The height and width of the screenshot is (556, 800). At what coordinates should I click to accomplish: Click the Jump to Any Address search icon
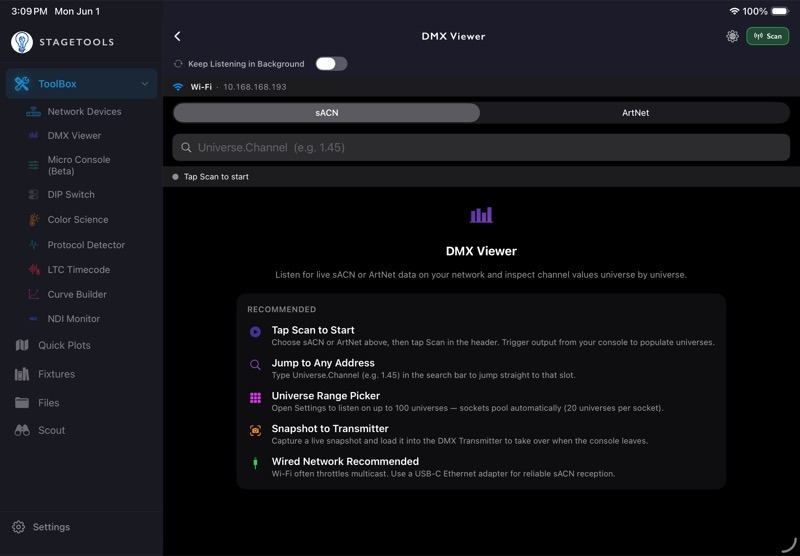pos(255,365)
